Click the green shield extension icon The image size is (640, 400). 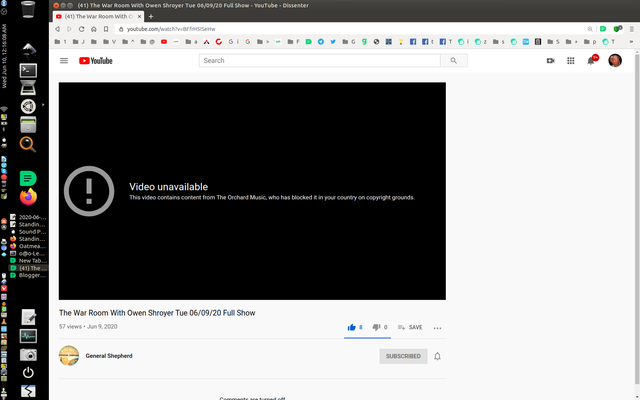click(x=618, y=29)
